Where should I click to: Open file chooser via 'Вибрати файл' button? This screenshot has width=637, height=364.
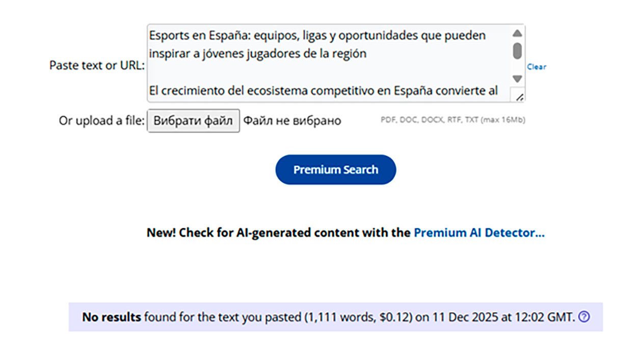click(x=193, y=121)
